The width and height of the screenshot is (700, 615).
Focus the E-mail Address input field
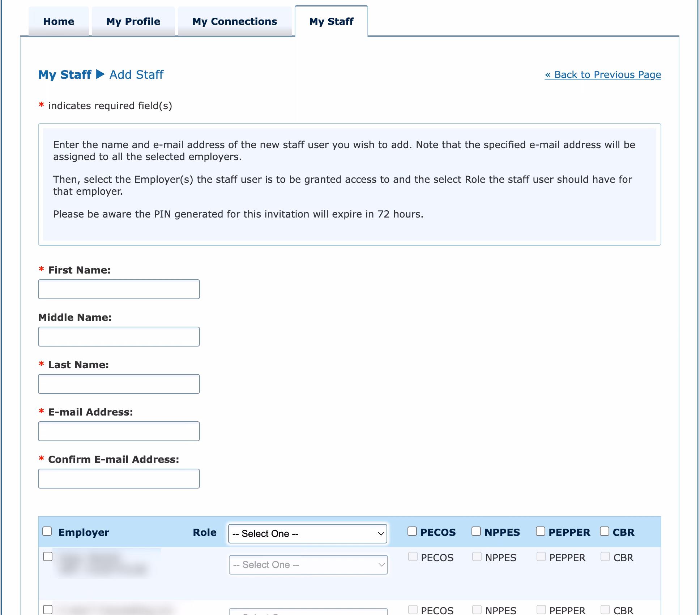119,431
